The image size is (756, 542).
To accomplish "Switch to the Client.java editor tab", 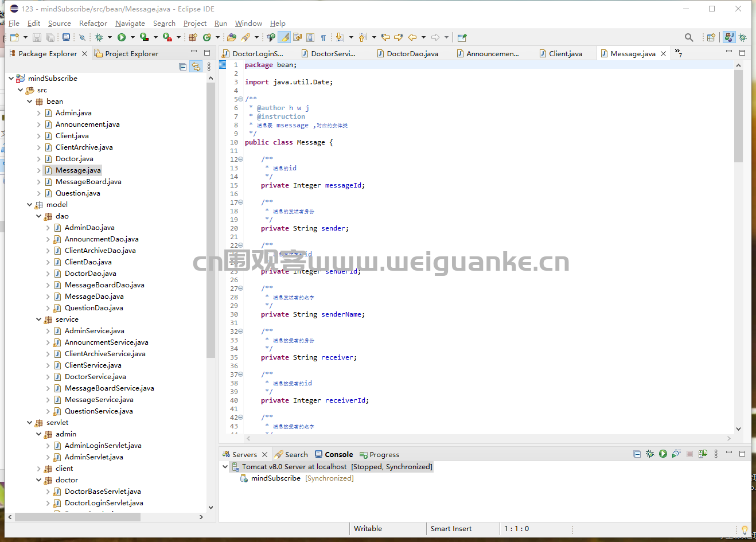I will pos(560,53).
